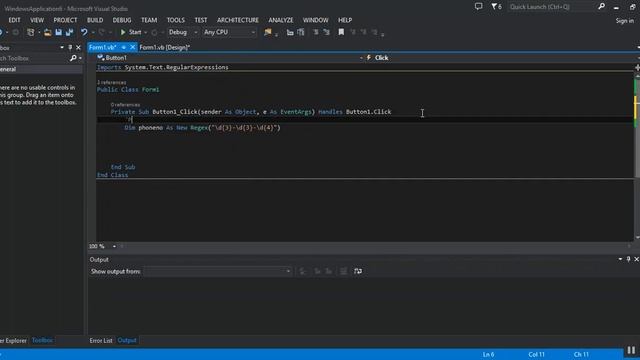Click the split editor icon above scrollbar
Screen dimensions: 640x360
coord(637,67)
